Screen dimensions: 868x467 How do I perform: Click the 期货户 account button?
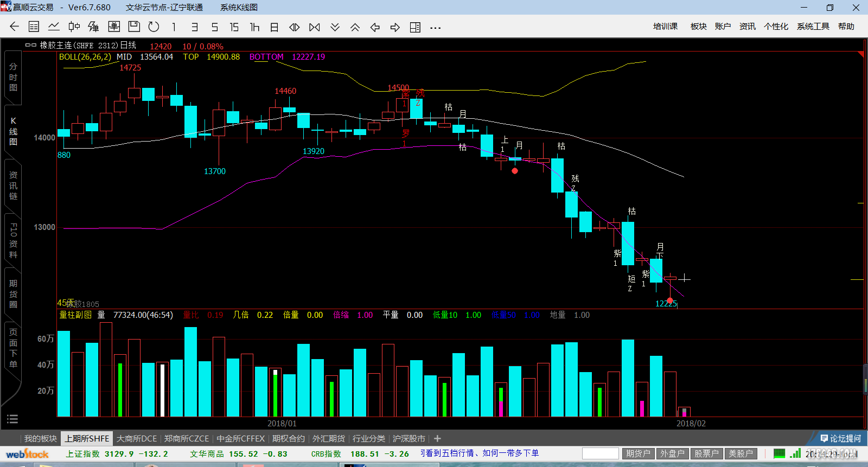point(638,453)
